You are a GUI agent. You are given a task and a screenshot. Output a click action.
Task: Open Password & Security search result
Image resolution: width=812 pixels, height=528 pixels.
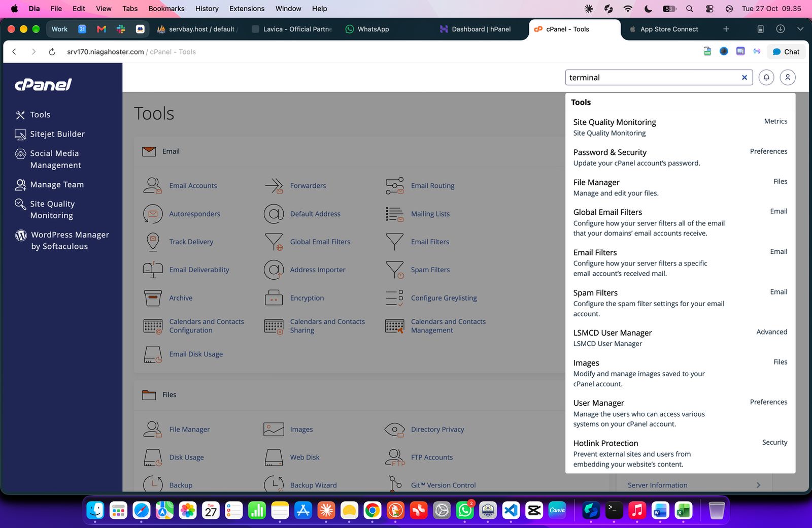pos(680,157)
